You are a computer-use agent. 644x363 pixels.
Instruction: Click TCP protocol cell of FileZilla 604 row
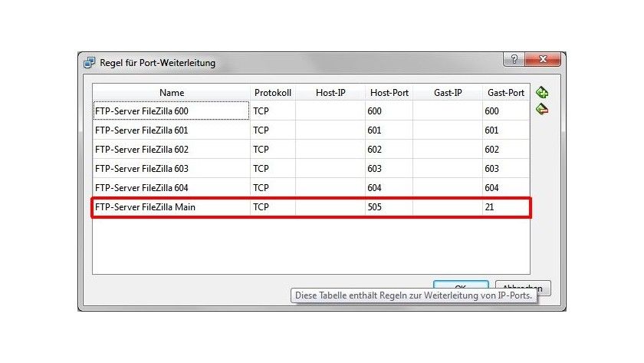click(273, 187)
